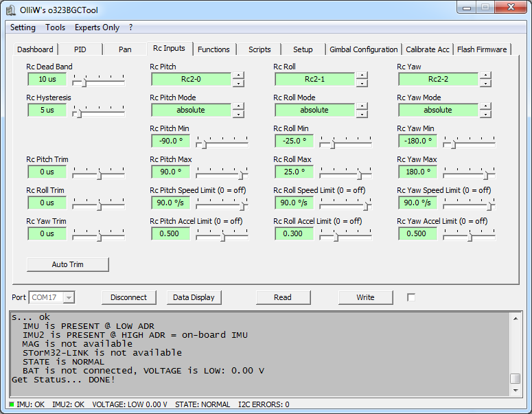Click the Rc Roll Min value field
The image size is (532, 414).
[x=294, y=141]
